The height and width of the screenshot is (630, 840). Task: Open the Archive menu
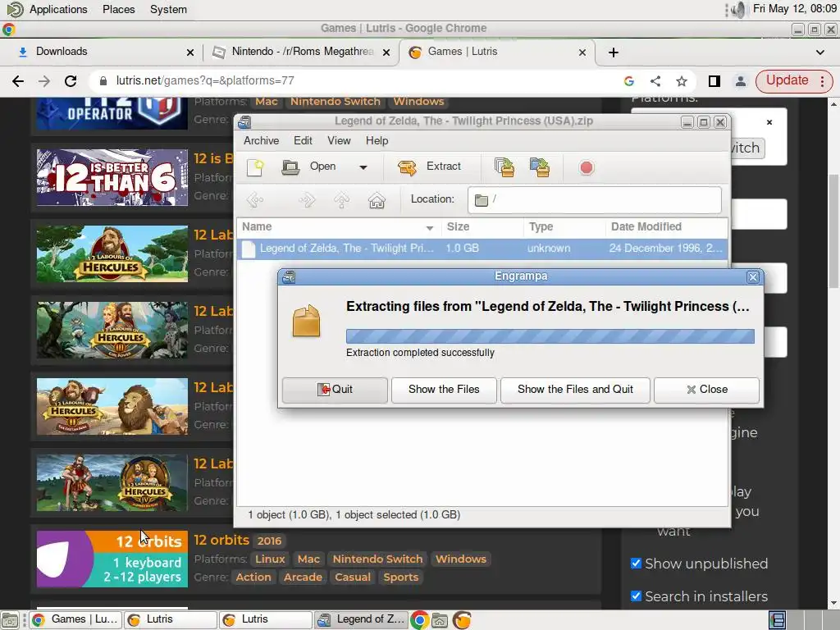[262, 141]
